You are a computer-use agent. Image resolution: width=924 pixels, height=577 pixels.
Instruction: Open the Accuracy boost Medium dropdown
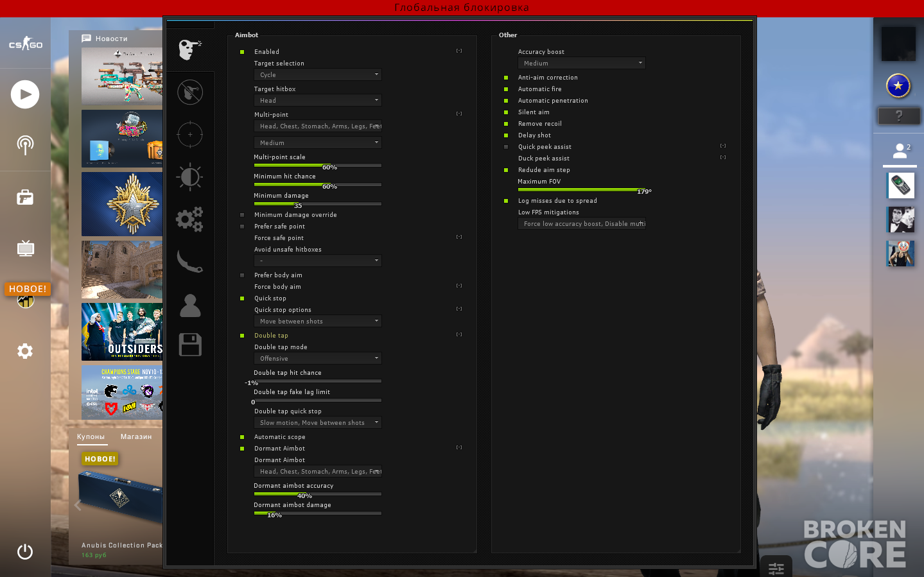(x=582, y=64)
